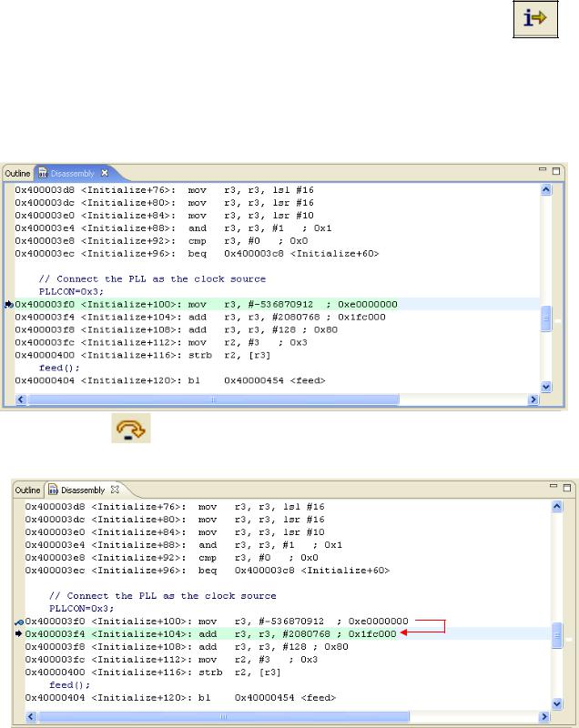Viewport: 579px width, 728px height.
Task: Click scroll-down arrow in upper Disassembly panel
Action: click(546, 386)
